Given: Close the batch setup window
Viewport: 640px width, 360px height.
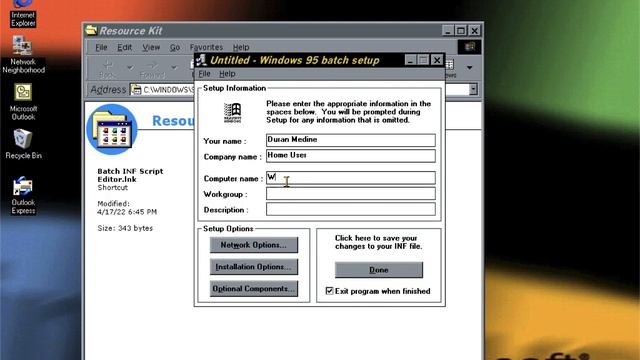Looking at the screenshot, I should 437,60.
